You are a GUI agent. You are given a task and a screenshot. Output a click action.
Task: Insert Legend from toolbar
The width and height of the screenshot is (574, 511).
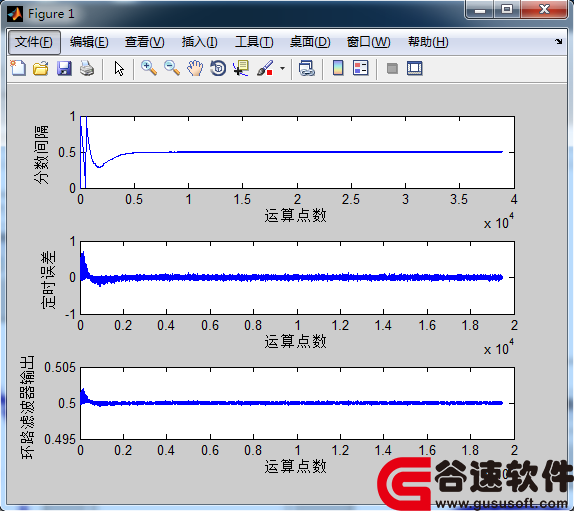pos(361,68)
